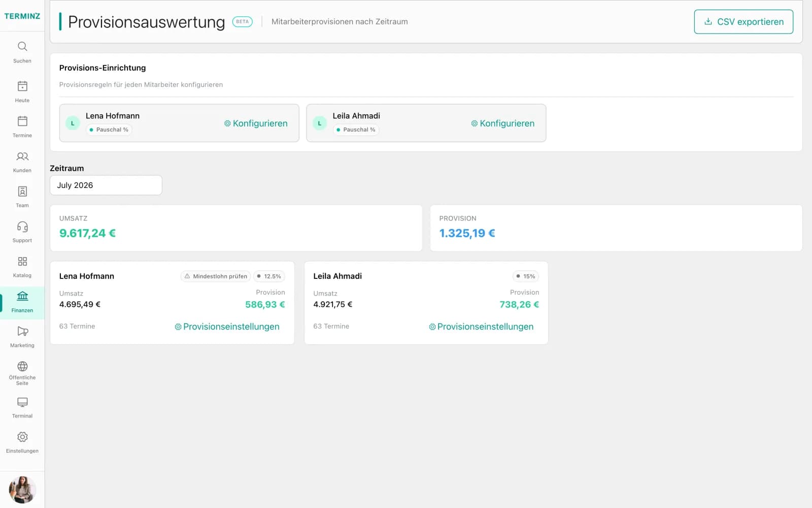Click Konfigurieren for Lena Hofmann
Viewport: 812px width, 508px height.
tap(256, 123)
